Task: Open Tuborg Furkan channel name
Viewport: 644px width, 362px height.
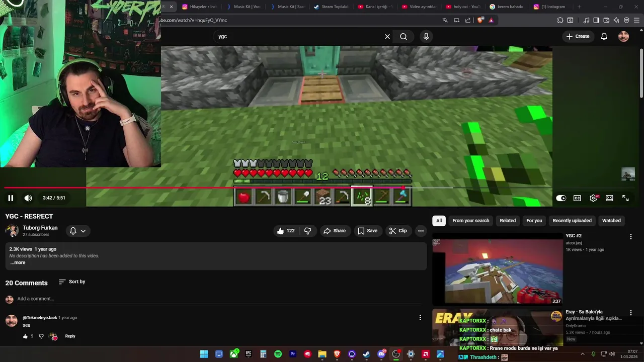Action: click(x=40, y=228)
